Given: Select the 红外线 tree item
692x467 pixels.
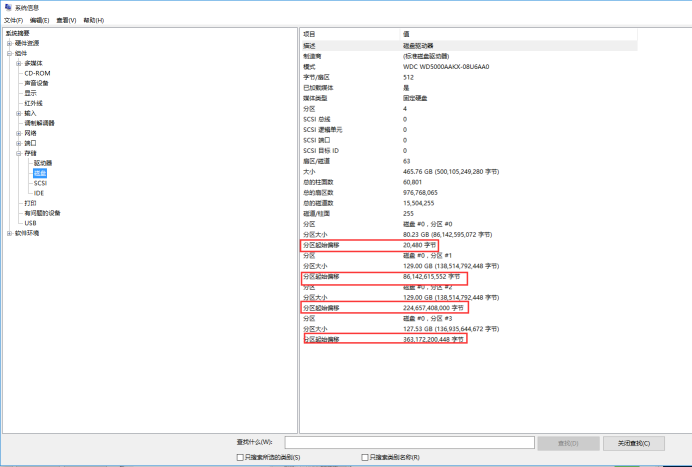Looking at the screenshot, I should (x=34, y=103).
